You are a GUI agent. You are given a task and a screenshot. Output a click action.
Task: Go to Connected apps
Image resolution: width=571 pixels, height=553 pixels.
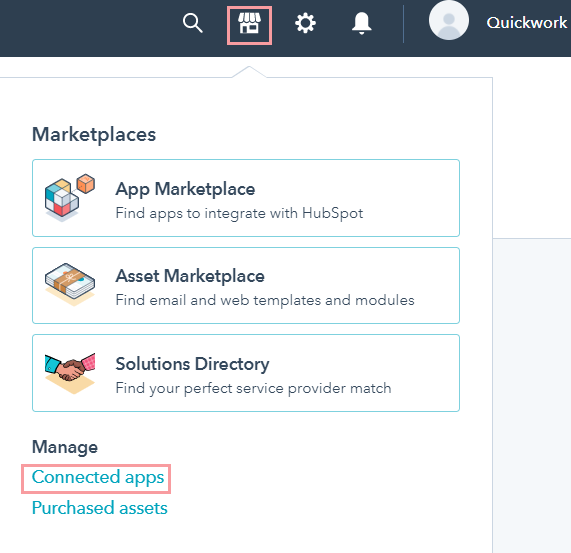(x=98, y=477)
